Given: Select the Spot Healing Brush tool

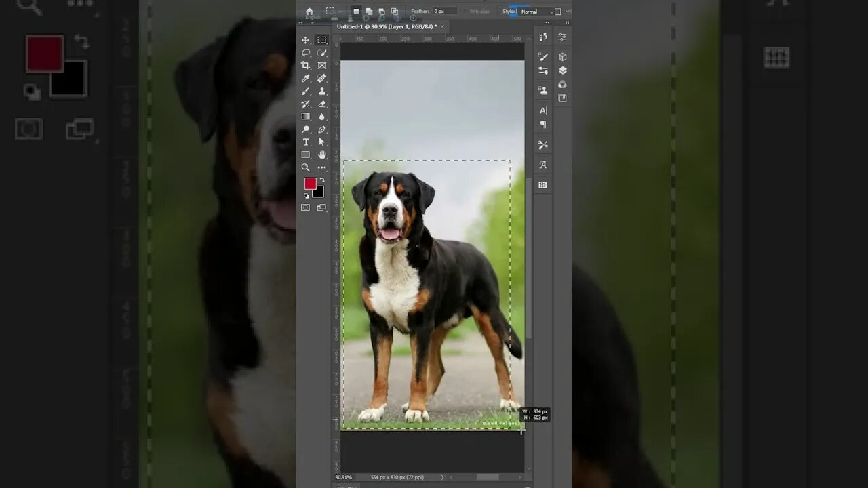Looking at the screenshot, I should tap(322, 79).
